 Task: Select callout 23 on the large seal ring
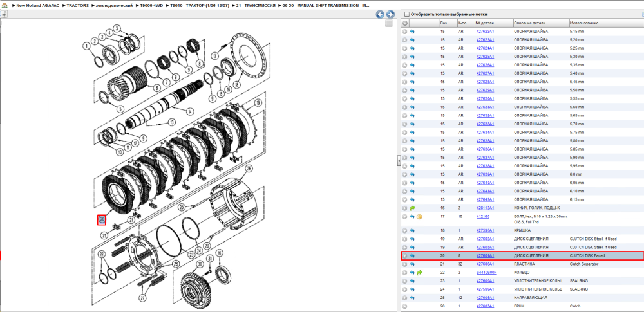click(x=191, y=255)
